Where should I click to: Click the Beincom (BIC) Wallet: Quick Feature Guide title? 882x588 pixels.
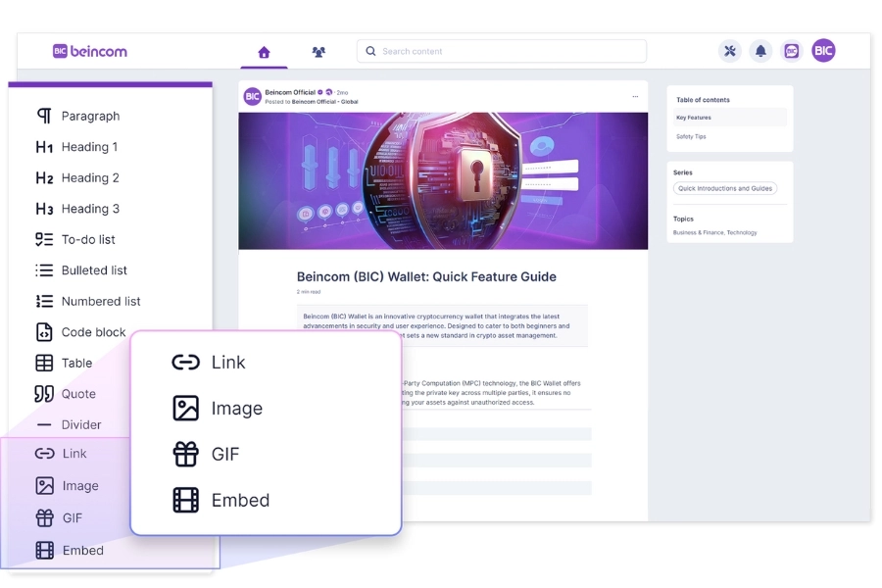point(426,276)
